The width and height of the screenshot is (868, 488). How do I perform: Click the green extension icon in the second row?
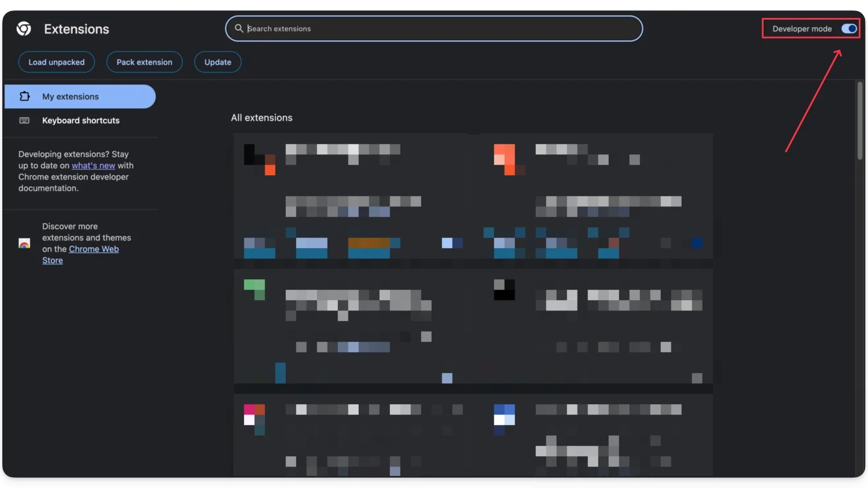point(256,290)
